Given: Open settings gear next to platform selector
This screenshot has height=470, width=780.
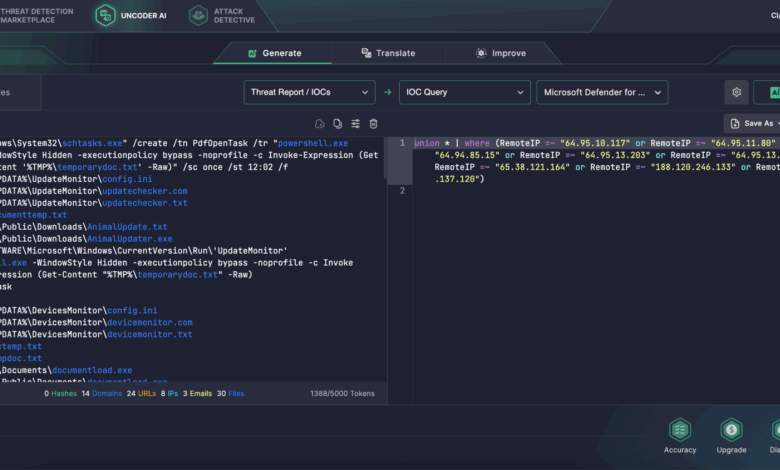Looking at the screenshot, I should pyautogui.click(x=736, y=93).
